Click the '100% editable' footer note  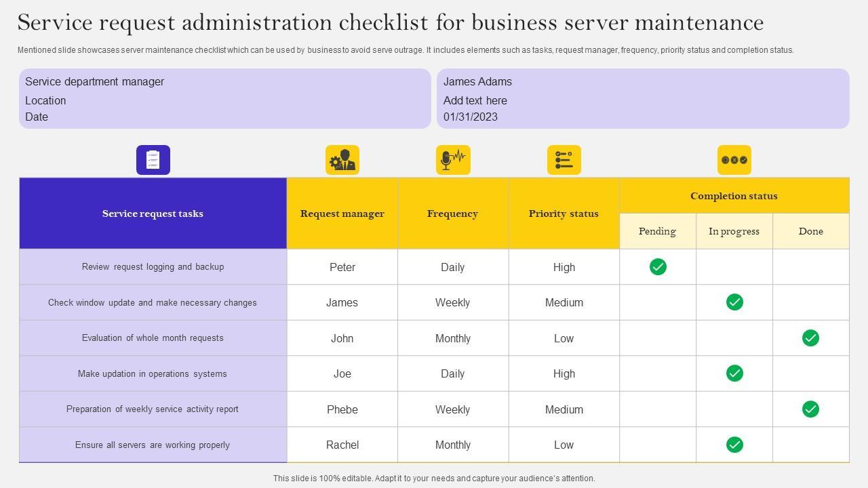[434, 479]
